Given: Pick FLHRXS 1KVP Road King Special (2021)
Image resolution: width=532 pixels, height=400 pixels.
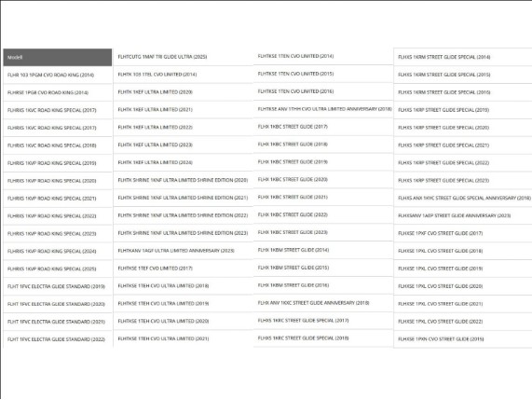Looking at the screenshot, I should [52, 199].
